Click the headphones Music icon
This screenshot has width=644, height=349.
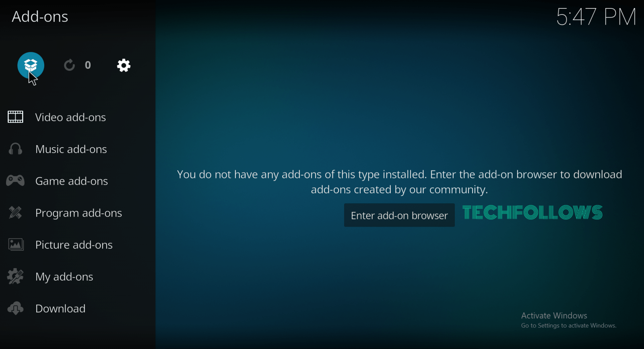16,149
